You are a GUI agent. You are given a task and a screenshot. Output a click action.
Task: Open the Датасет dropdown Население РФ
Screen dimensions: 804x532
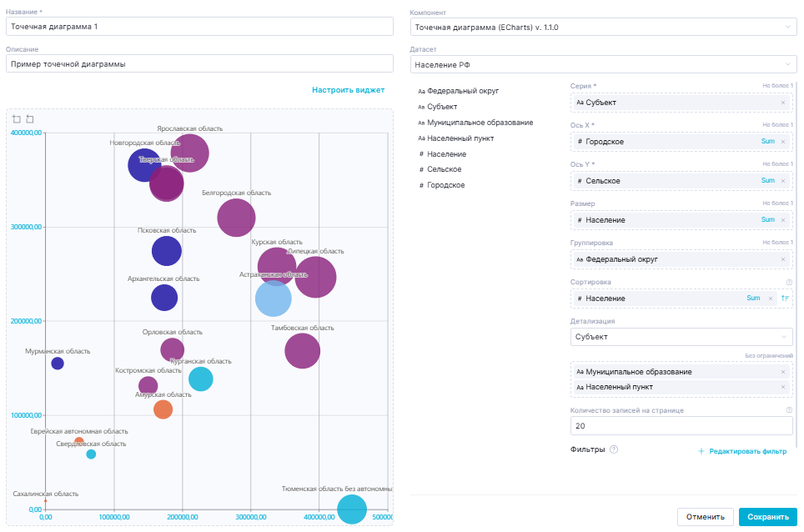602,64
